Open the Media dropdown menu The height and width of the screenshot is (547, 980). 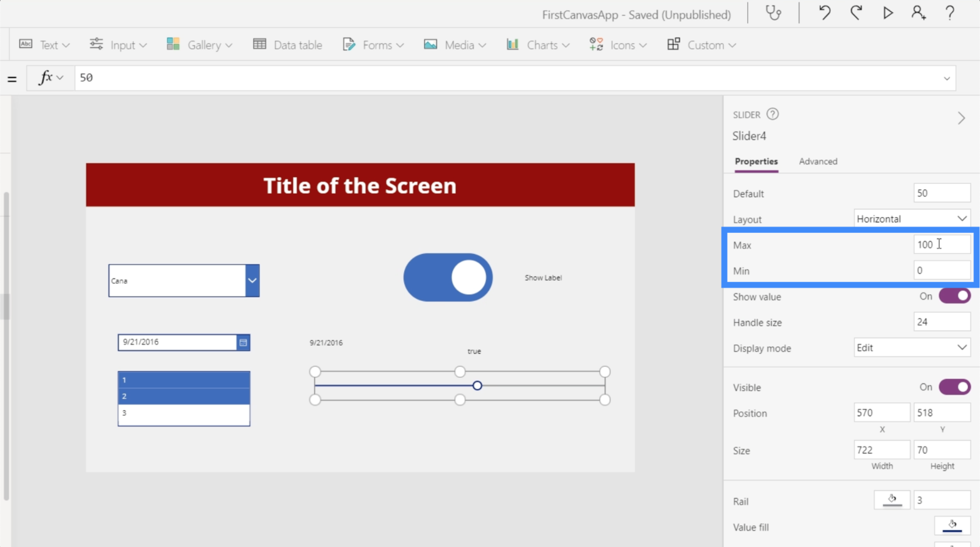point(482,45)
